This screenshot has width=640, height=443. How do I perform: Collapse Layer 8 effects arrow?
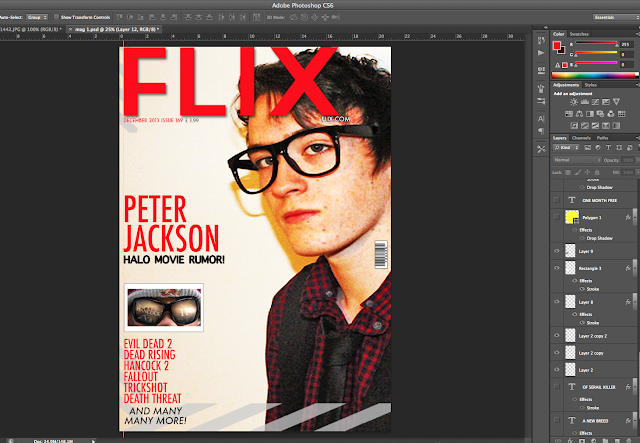click(x=634, y=302)
